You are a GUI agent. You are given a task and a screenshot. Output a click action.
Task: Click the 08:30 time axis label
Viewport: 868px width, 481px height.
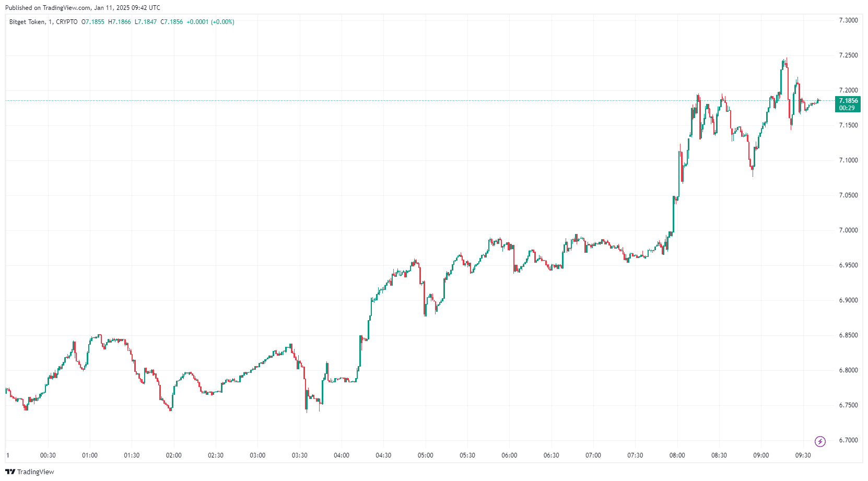point(719,455)
